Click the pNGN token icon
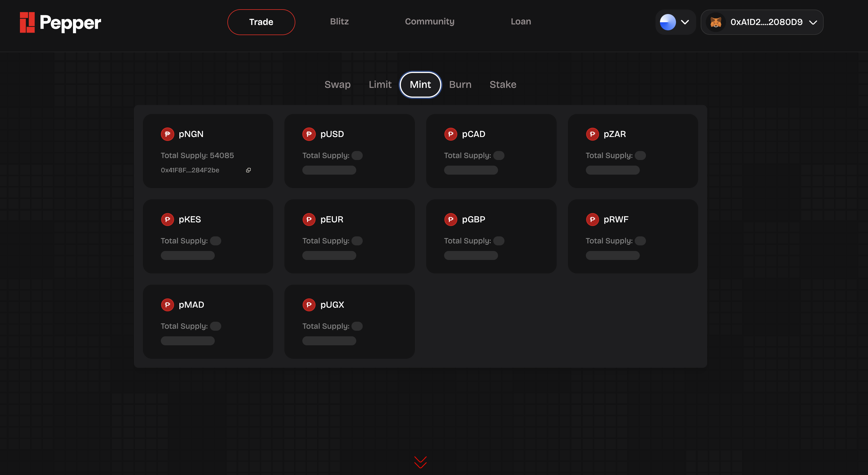Viewport: 868px width, 475px height. [x=167, y=134]
